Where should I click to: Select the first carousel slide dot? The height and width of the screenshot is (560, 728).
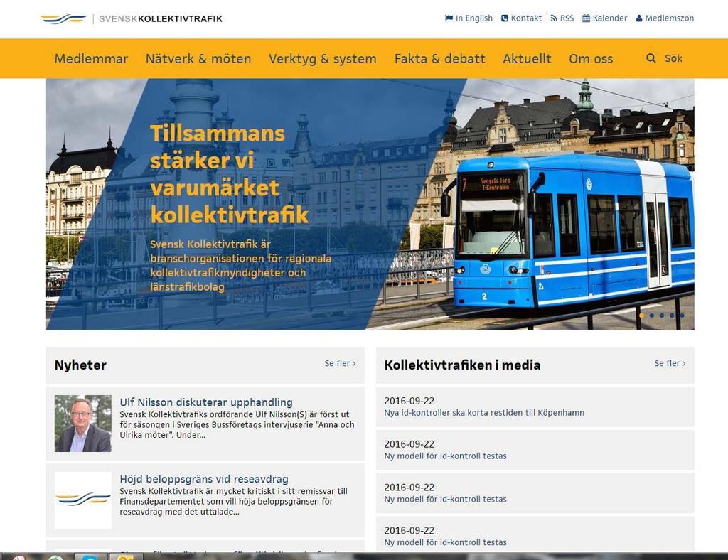[x=642, y=316]
